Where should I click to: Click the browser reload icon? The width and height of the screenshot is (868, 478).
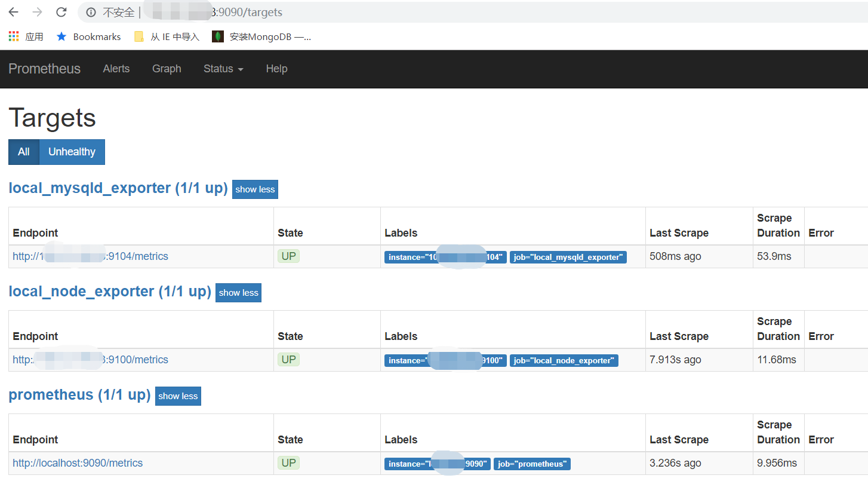(61, 12)
